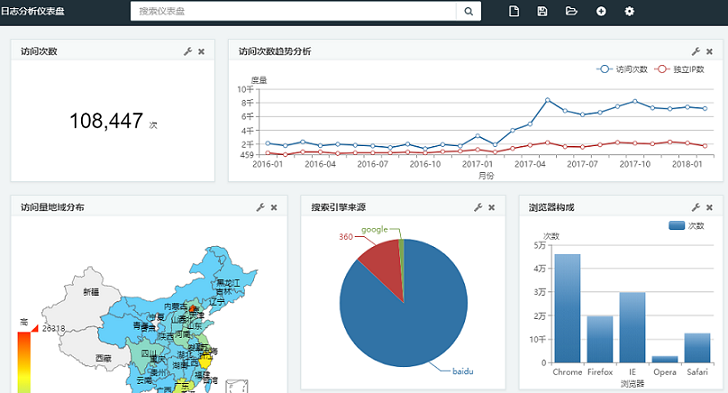728x393 pixels.
Task: Configure 浏览器构成 panel via wrench icon
Action: coord(696,208)
